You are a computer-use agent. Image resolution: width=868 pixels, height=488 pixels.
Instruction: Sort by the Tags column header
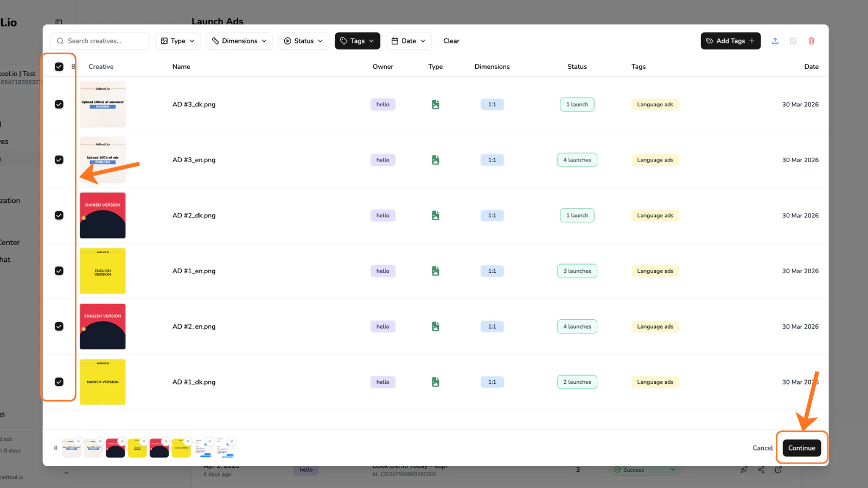(x=639, y=67)
